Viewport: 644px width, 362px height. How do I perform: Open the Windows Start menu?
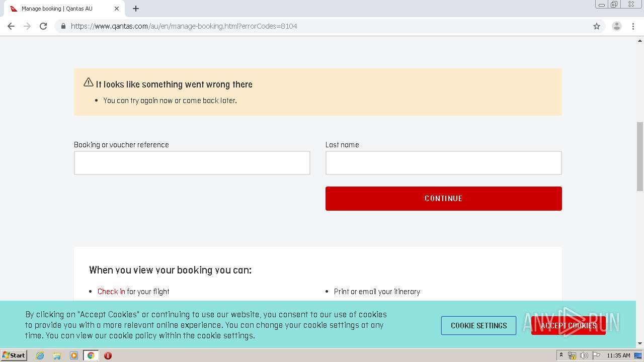14,355
